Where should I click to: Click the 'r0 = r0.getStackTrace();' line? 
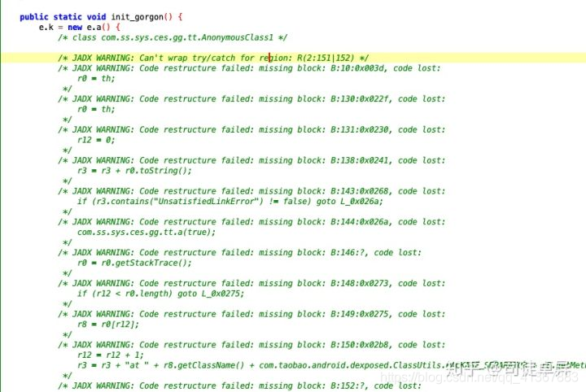(134, 263)
